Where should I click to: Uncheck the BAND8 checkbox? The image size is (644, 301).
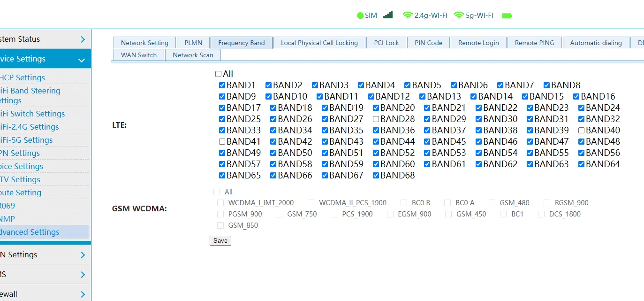[546, 85]
